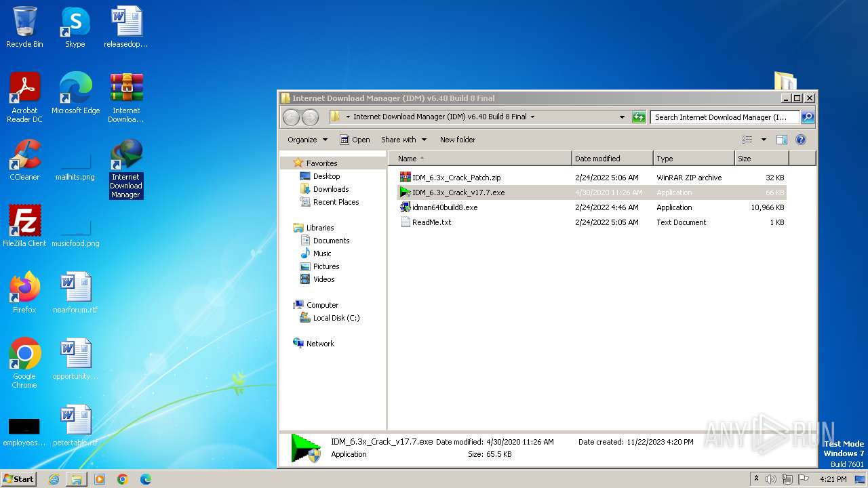868x488 pixels.
Task: Click the search Internet Download Manager field
Action: point(725,117)
